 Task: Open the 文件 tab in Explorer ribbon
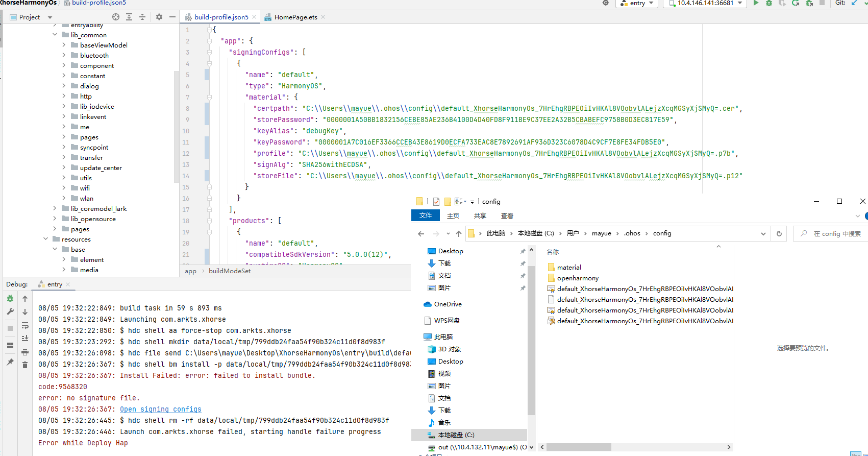click(x=426, y=215)
